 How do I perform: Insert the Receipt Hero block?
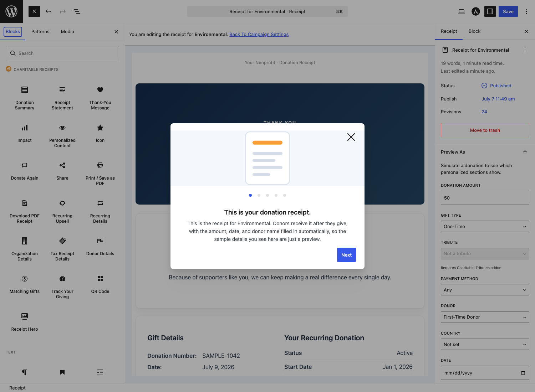click(25, 323)
